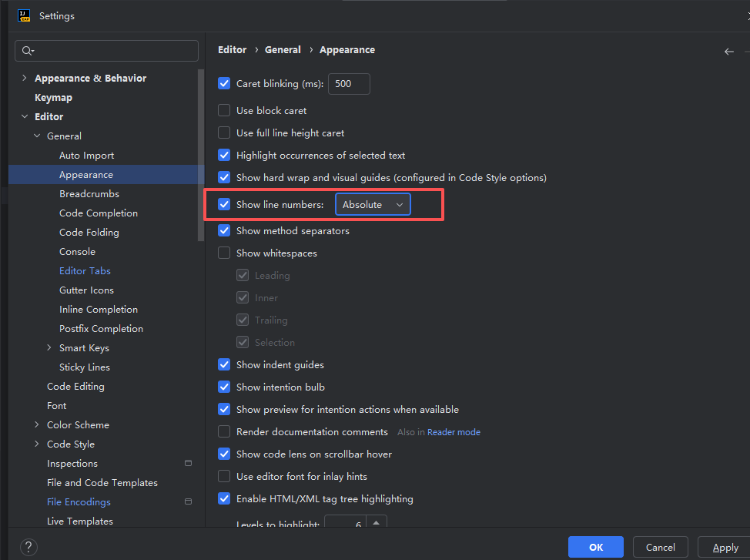
Task: Open Gutter Icons settings
Action: point(86,290)
